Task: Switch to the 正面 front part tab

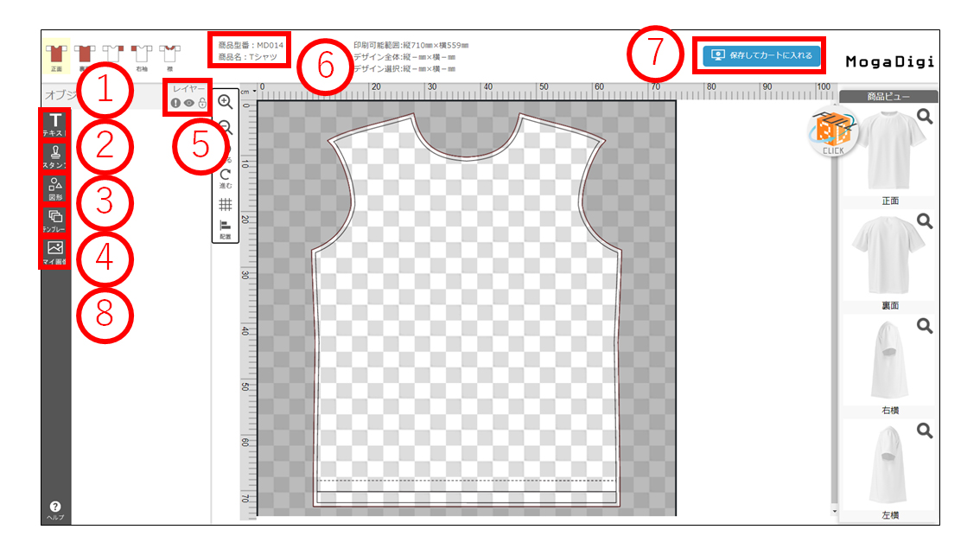Action: tap(57, 56)
